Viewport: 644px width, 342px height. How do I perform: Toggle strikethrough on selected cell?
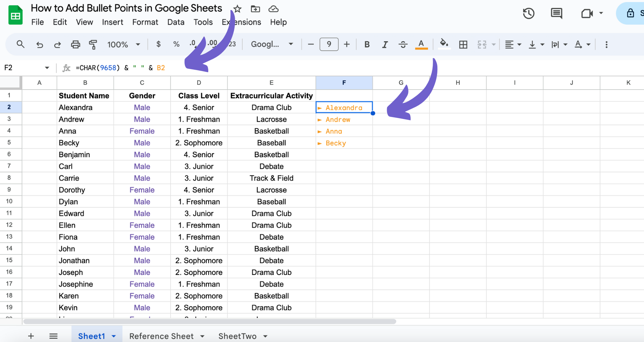[403, 44]
